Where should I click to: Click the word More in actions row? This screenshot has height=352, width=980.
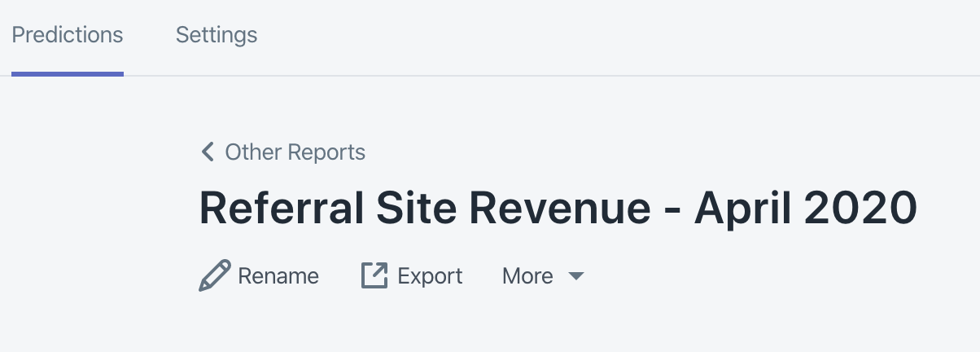pyautogui.click(x=527, y=276)
